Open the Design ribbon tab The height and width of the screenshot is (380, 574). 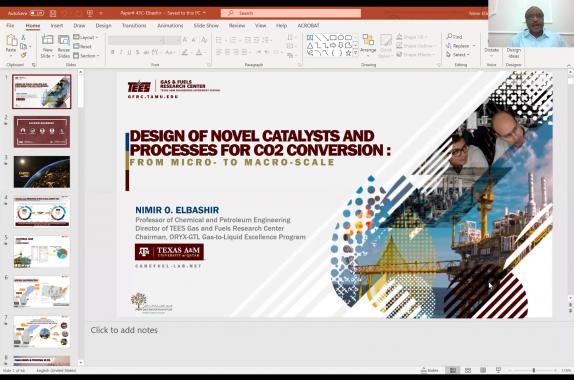103,26
